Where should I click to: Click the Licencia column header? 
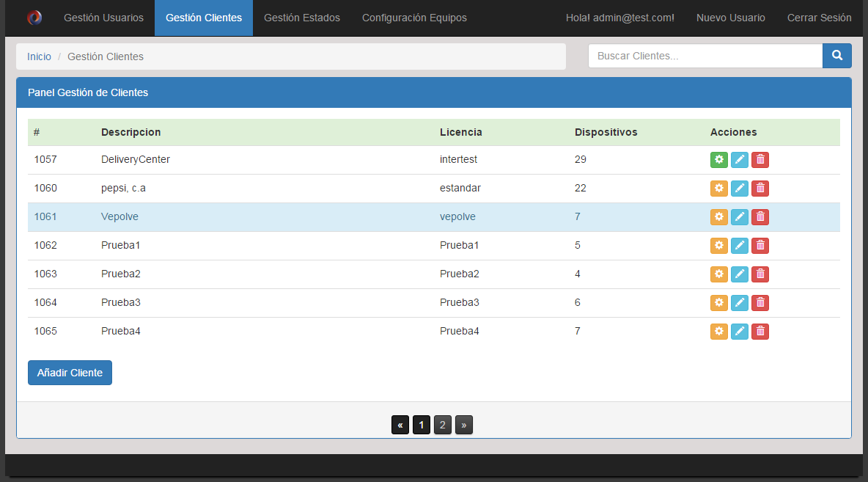[460, 132]
